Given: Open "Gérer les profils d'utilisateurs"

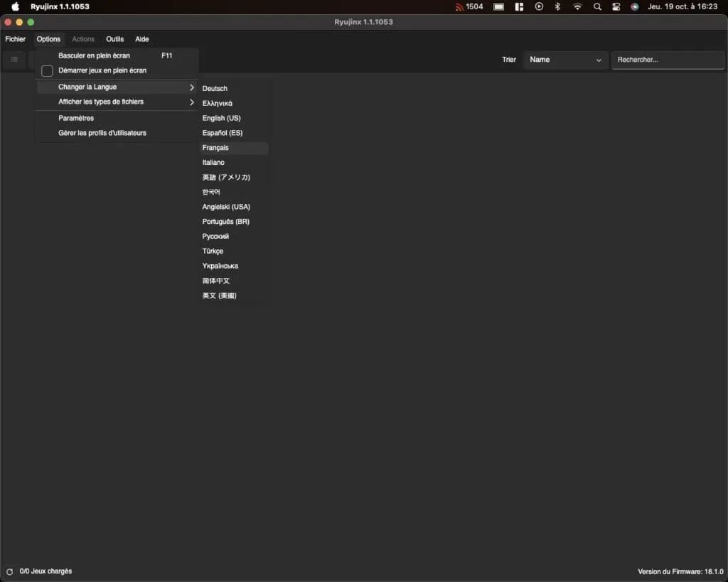Looking at the screenshot, I should pyautogui.click(x=103, y=132).
